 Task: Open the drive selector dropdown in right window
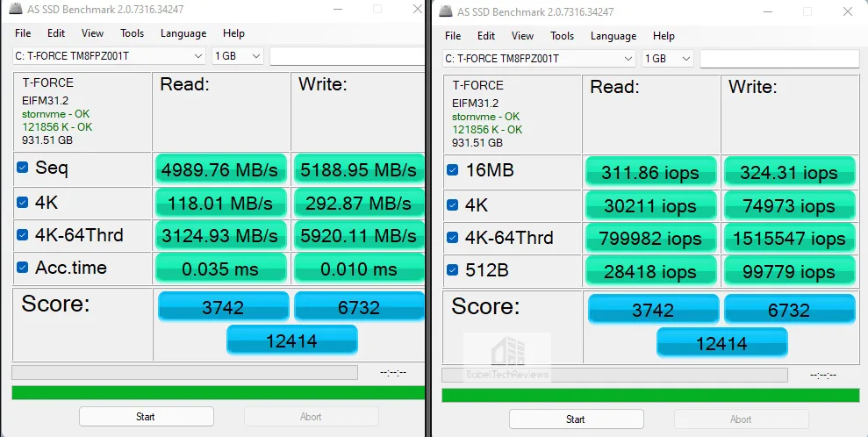click(540, 59)
